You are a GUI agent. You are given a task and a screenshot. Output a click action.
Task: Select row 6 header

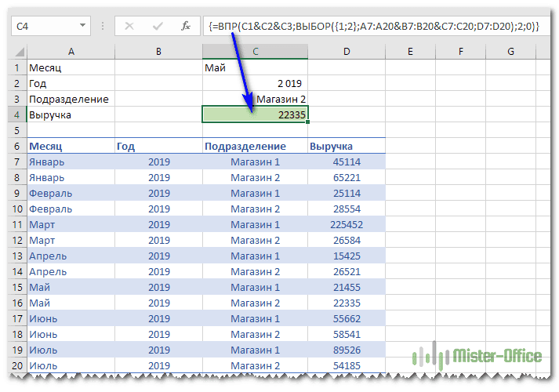point(16,147)
